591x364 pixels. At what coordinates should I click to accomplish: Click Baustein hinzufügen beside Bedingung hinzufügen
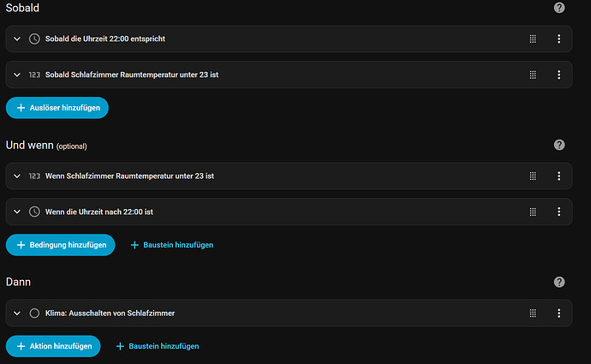171,245
